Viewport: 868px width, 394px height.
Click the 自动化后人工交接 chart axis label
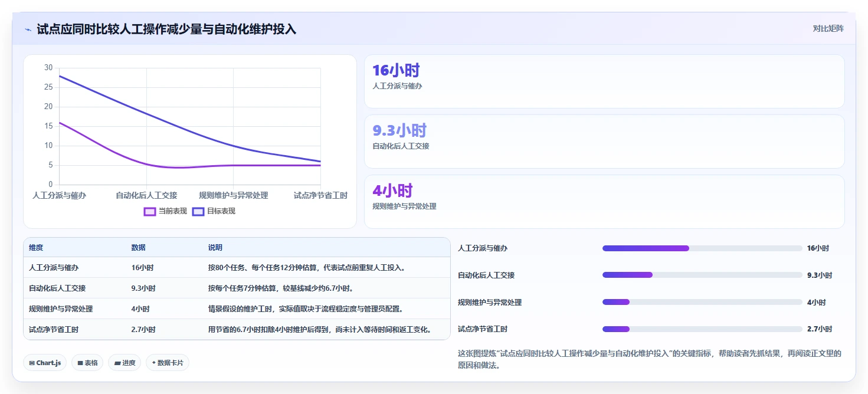pos(146,195)
